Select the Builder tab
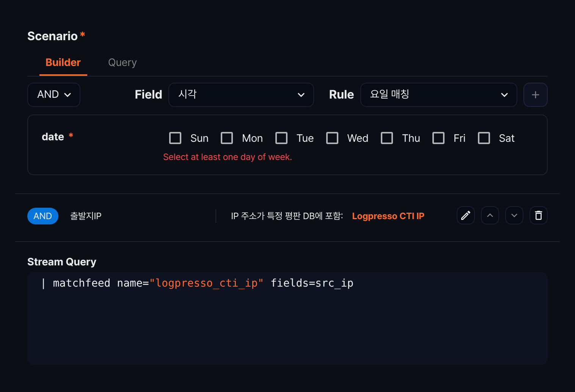575x392 pixels. click(63, 63)
